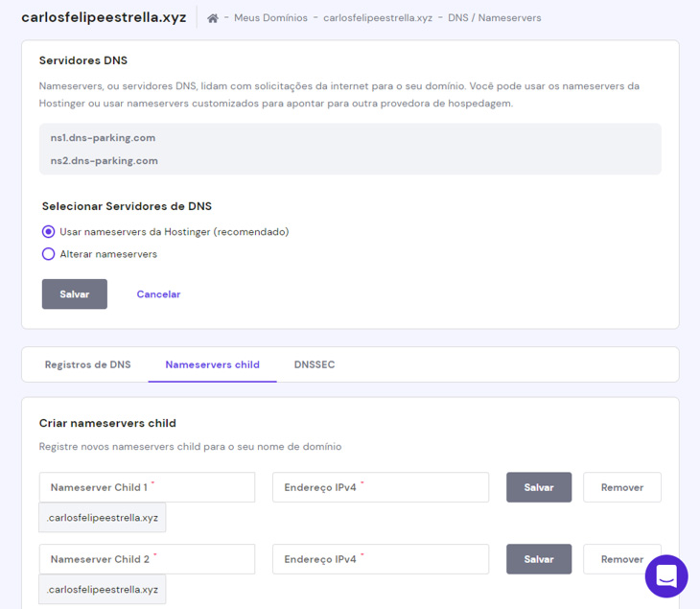Focus the Nameserver Child 1 field

pyautogui.click(x=147, y=487)
